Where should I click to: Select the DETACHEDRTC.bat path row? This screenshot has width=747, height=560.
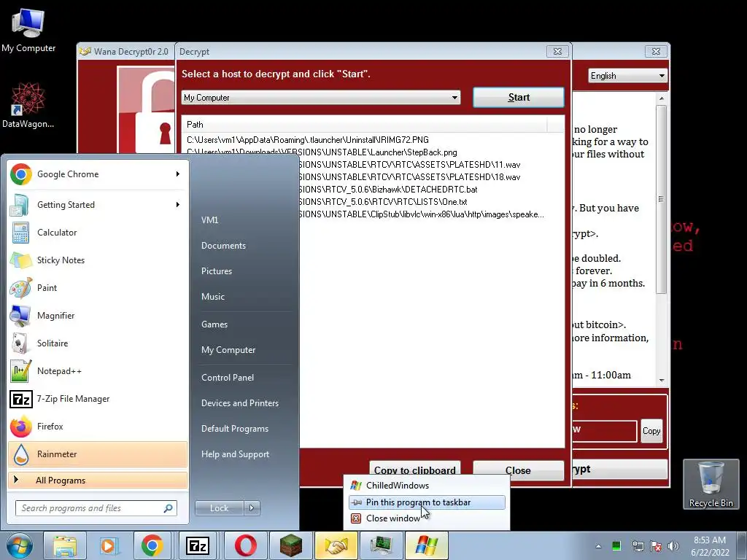click(388, 190)
